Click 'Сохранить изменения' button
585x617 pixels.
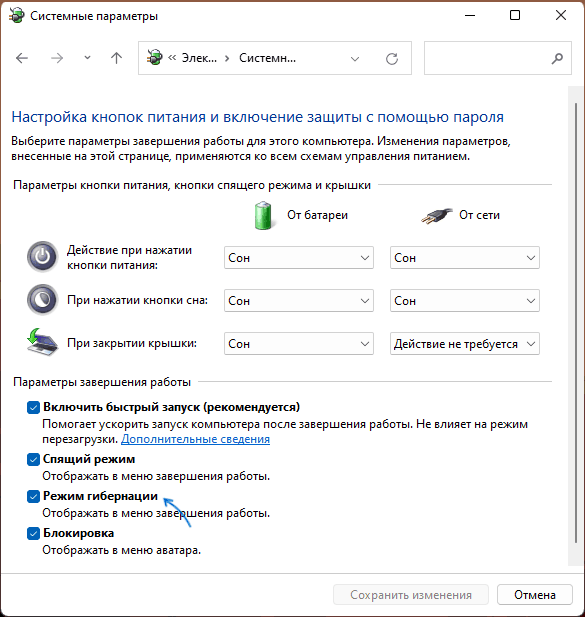411,595
